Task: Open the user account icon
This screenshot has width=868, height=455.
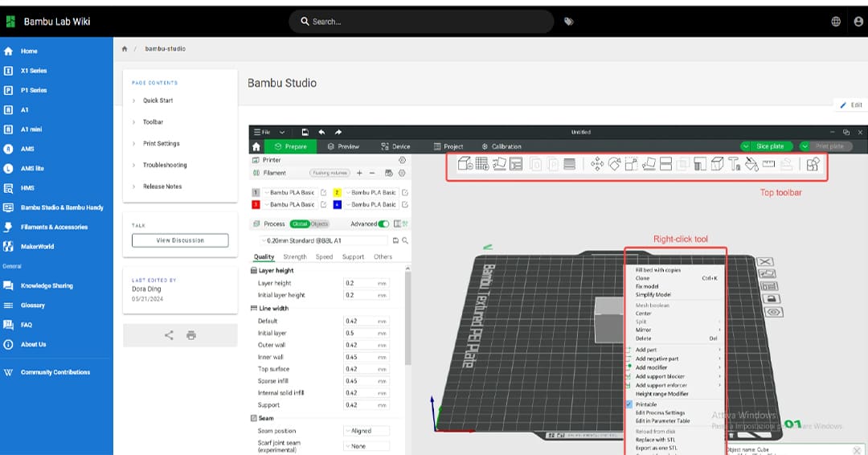Action: click(x=858, y=22)
